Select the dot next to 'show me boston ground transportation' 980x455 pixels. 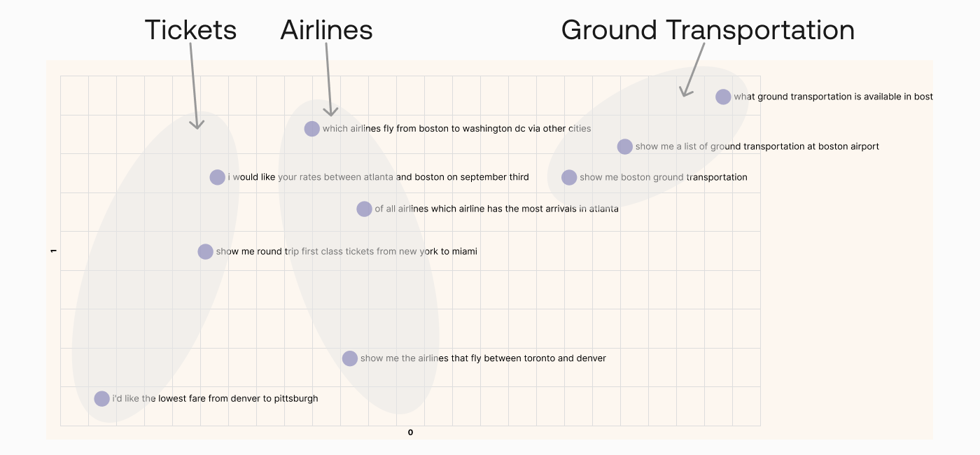pyautogui.click(x=569, y=177)
